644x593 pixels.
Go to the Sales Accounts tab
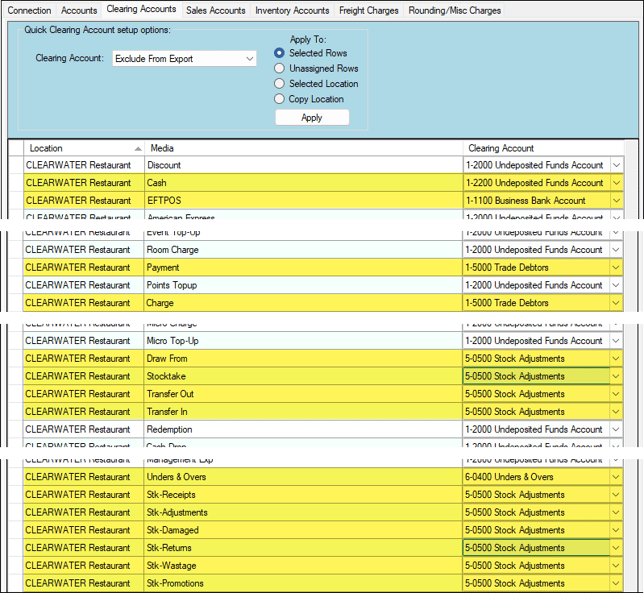[216, 10]
